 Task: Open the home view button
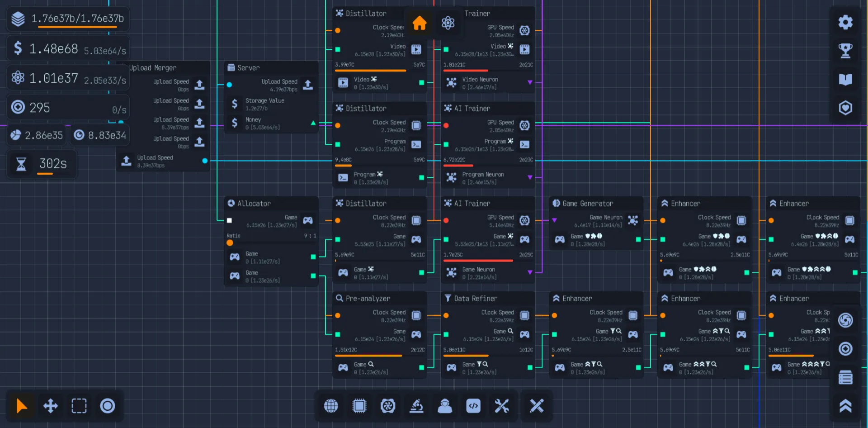click(x=419, y=23)
